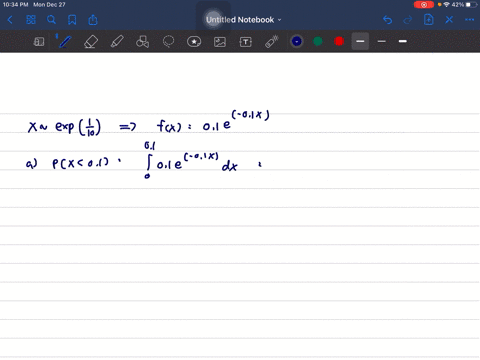Open the Elements sticker tool

(194, 42)
